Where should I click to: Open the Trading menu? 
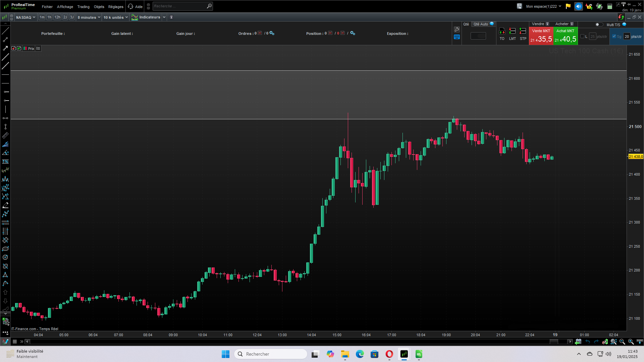pos(83,7)
